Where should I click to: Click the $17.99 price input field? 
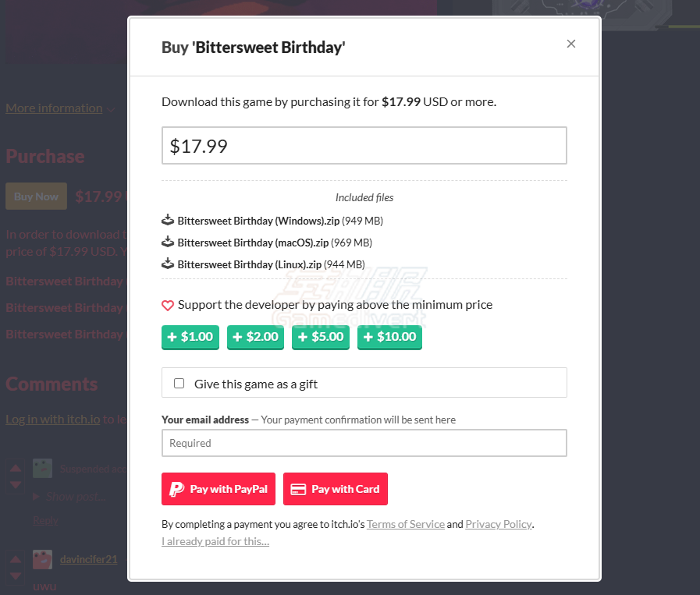click(x=364, y=145)
